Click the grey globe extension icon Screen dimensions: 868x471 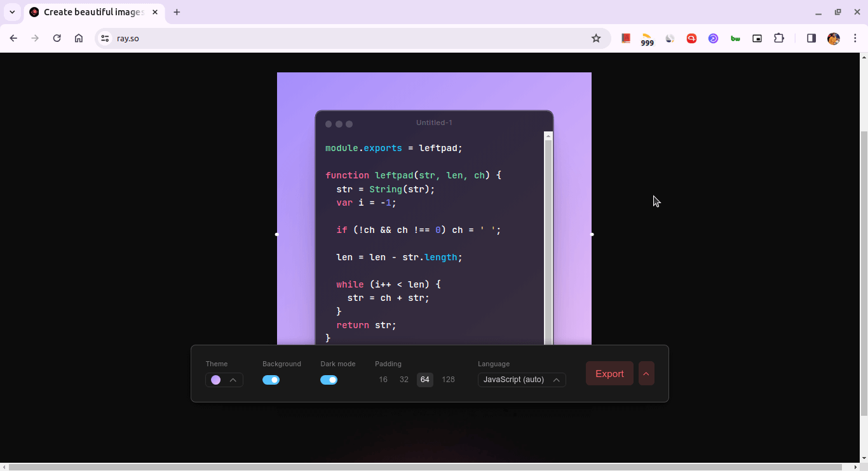670,38
